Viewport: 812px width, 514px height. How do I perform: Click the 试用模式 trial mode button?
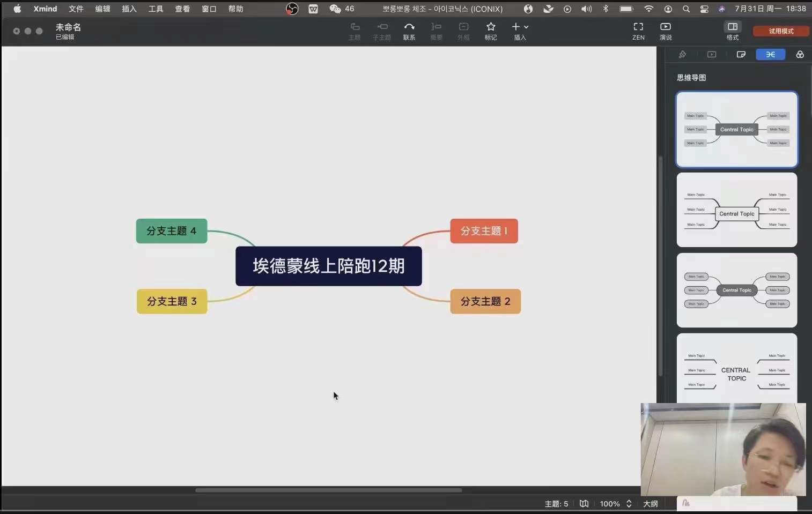781,31
